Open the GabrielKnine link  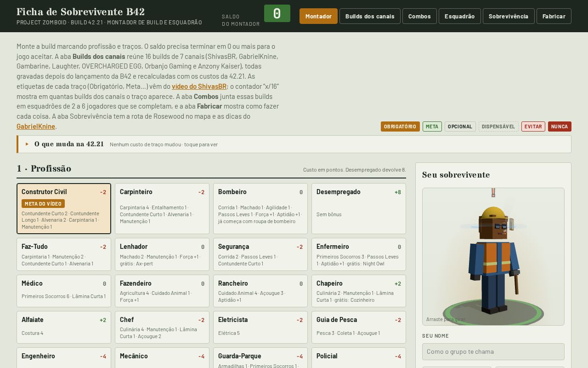pos(36,126)
